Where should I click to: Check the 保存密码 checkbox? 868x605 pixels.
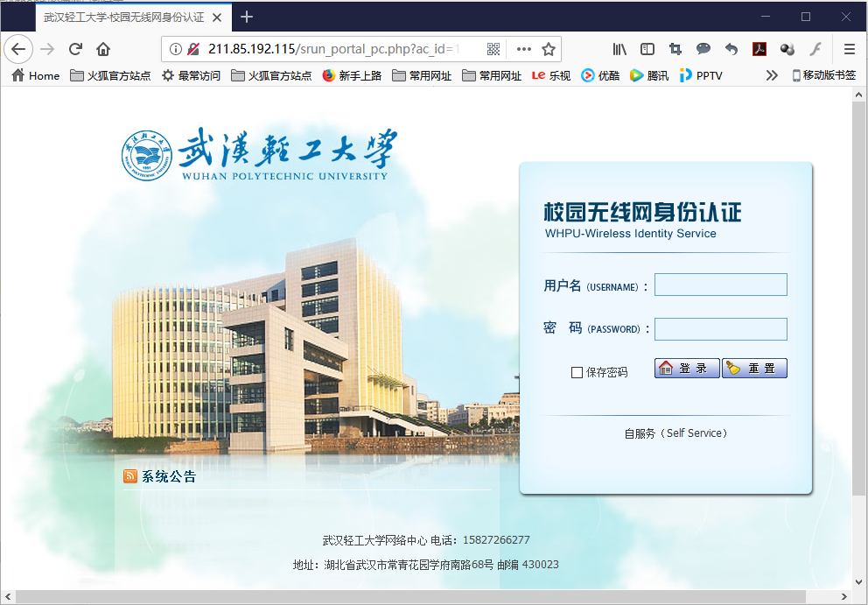(577, 372)
